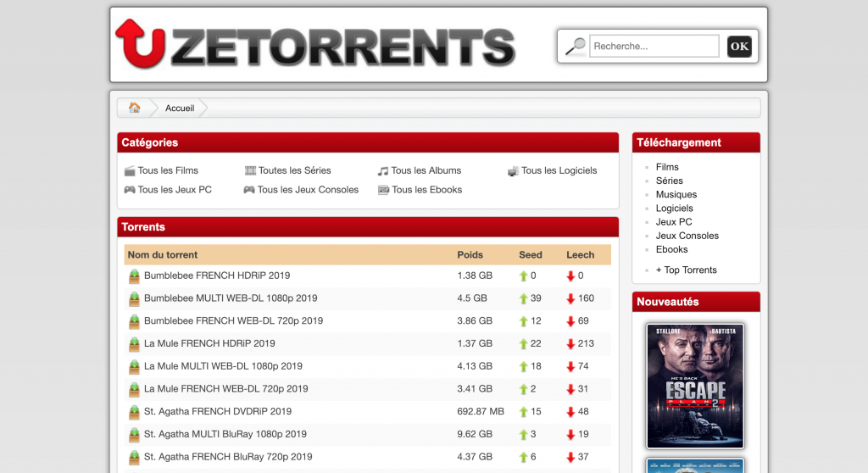Click the download icon next to Bumblebee FRENCH WEB-DL 720p

(134, 321)
